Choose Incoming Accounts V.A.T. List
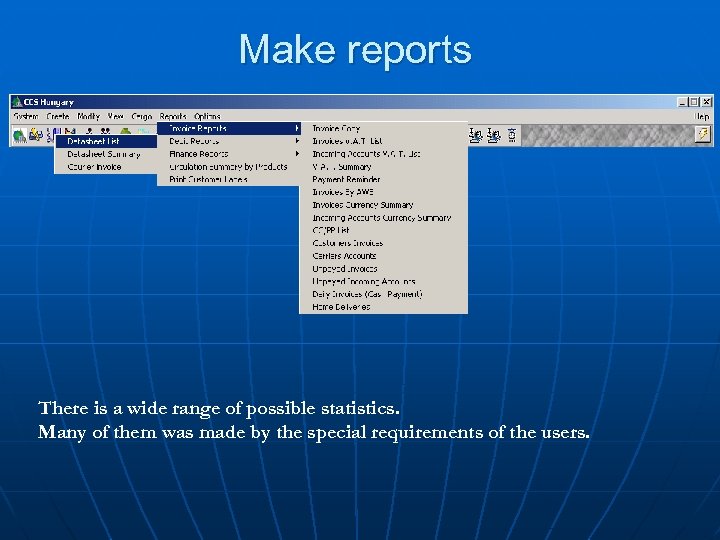720x540 pixels. point(383,154)
